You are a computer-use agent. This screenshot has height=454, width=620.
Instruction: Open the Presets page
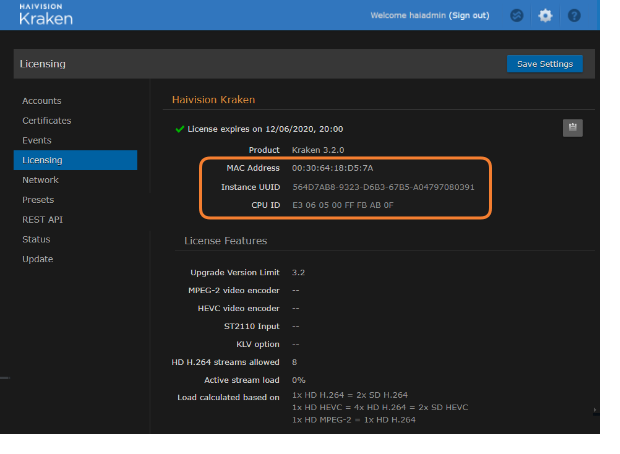(x=38, y=200)
